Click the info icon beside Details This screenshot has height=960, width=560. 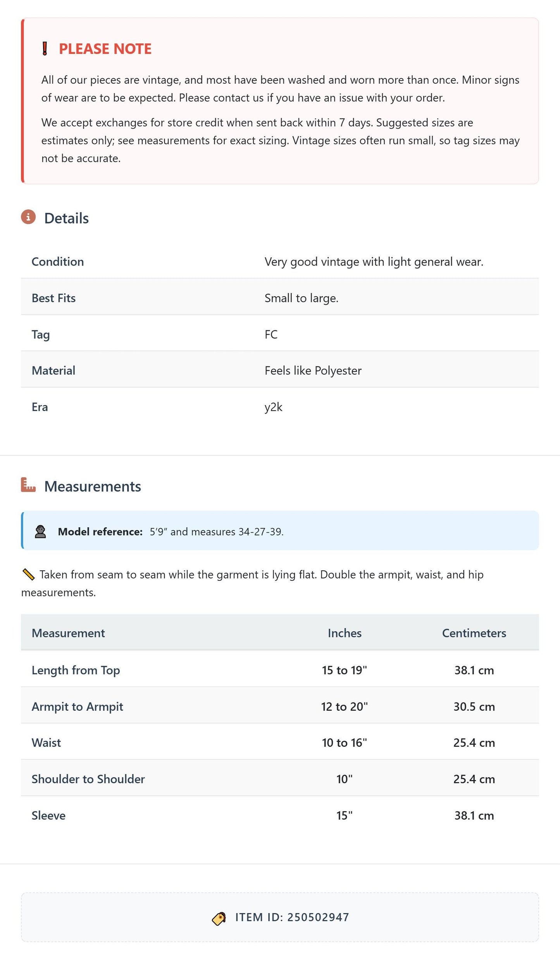28,217
